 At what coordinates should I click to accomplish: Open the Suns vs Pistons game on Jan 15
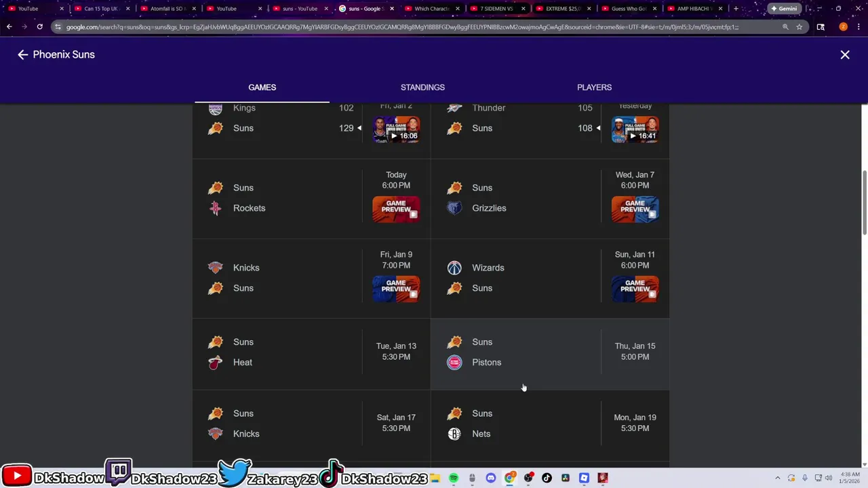click(550, 352)
